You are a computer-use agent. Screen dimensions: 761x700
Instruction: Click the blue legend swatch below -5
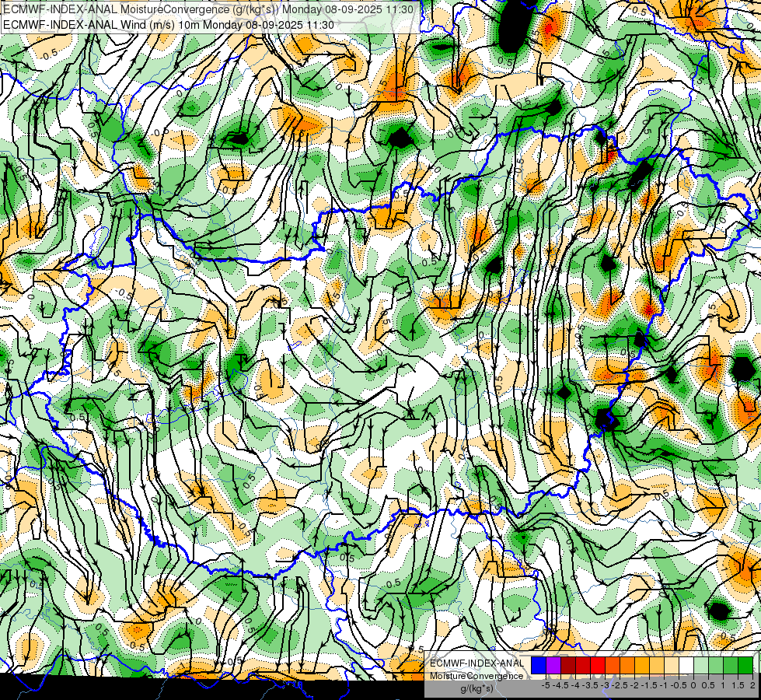pos(539,665)
